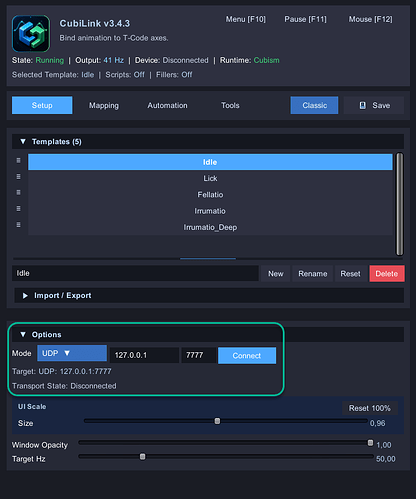Click the 7777 port input field
This screenshot has height=499, width=416.
pos(199,355)
